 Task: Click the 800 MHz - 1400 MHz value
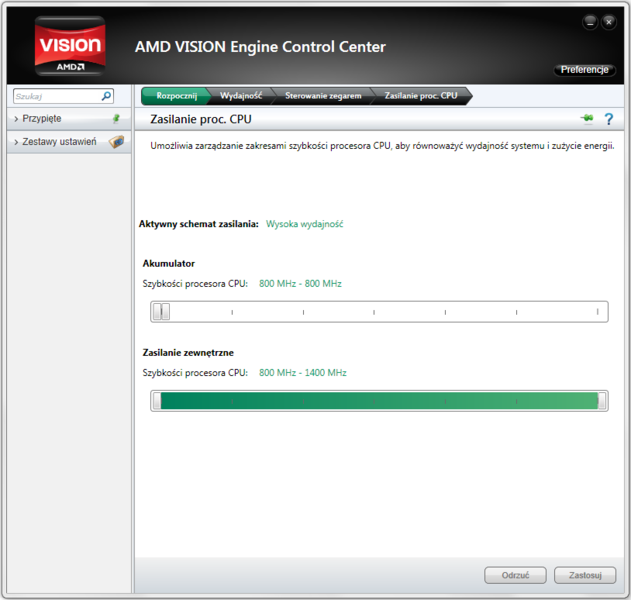303,373
